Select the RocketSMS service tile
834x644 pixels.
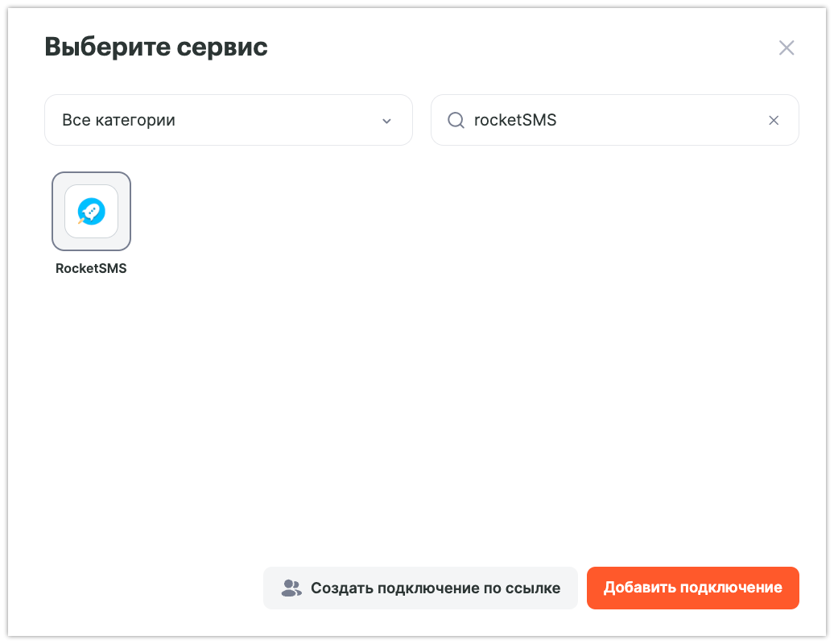click(x=91, y=211)
